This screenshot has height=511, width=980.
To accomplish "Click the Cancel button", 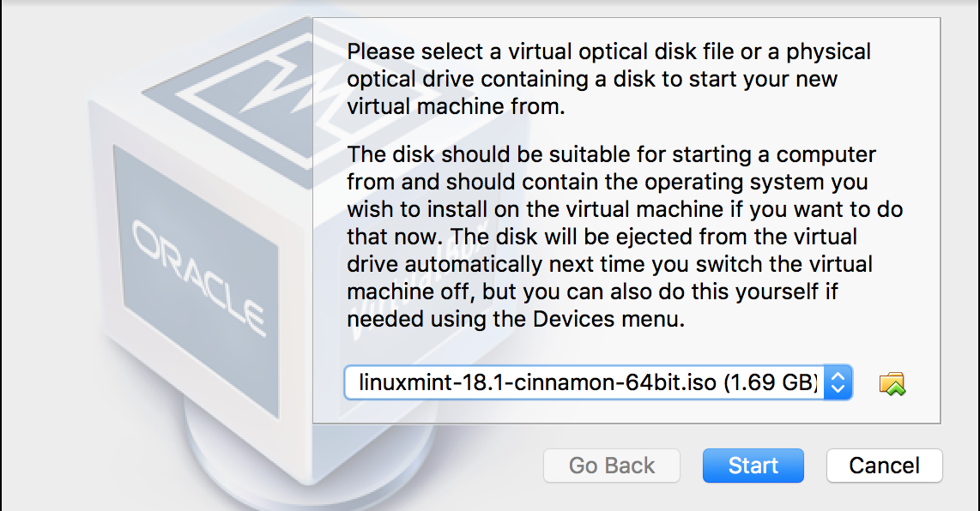I will (x=884, y=466).
